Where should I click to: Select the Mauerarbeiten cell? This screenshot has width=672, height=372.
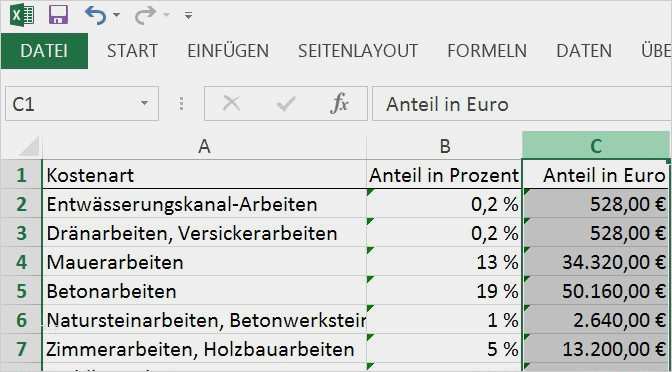point(204,262)
